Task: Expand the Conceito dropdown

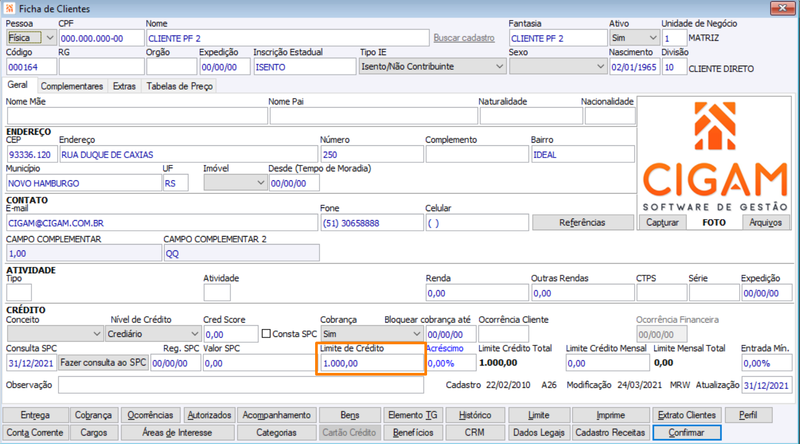Action: click(x=55, y=334)
